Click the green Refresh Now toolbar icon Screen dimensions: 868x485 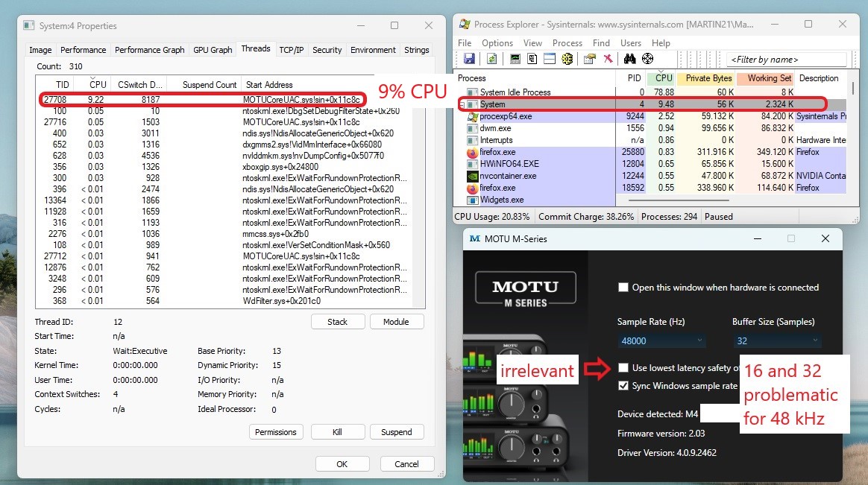pos(491,59)
